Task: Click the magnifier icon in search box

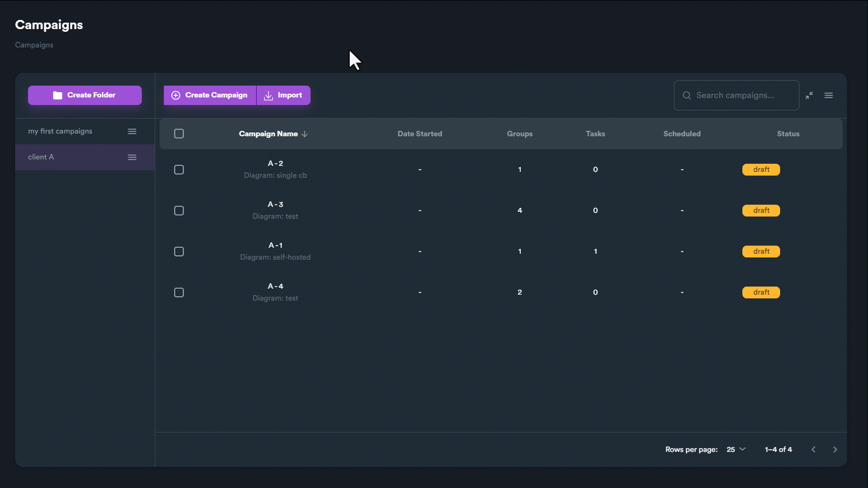Action: [x=687, y=95]
